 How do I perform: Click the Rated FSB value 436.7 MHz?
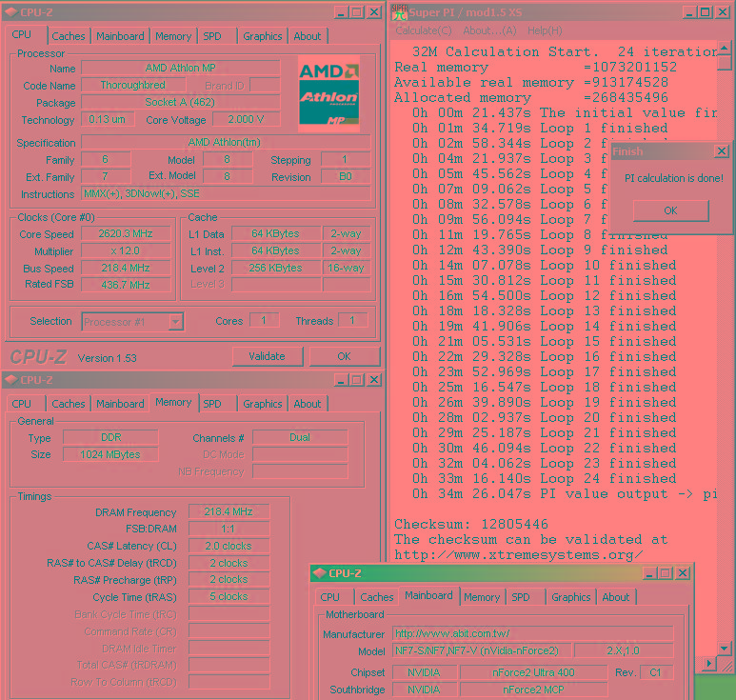click(x=126, y=285)
